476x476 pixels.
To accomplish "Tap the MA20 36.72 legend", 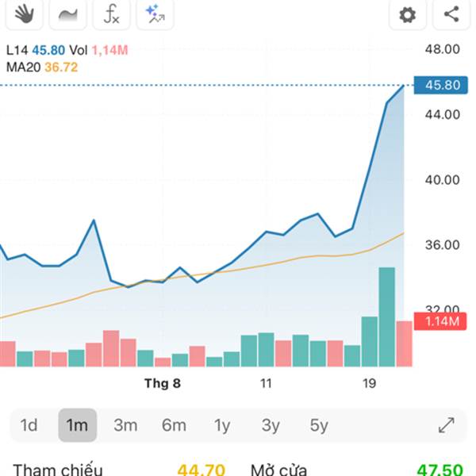I will pos(42,67).
